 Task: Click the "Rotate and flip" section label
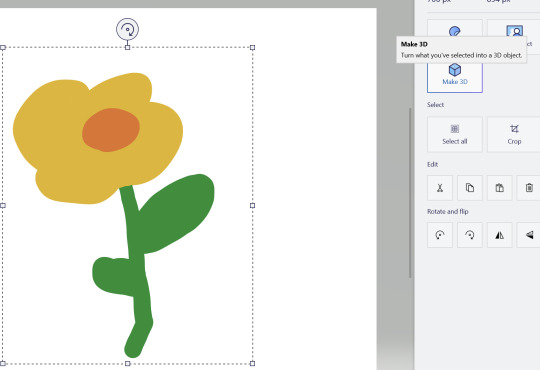point(448,212)
